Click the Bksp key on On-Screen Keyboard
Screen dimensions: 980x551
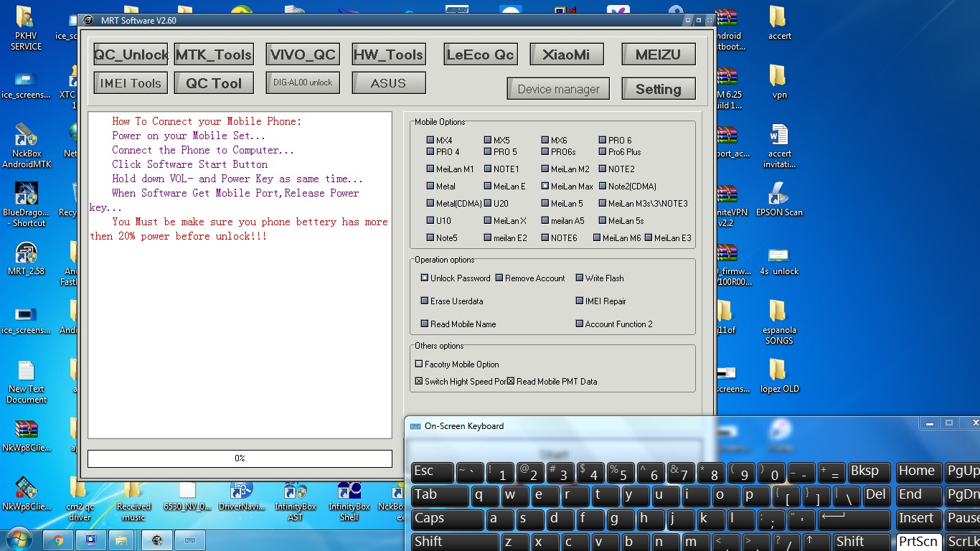point(869,472)
